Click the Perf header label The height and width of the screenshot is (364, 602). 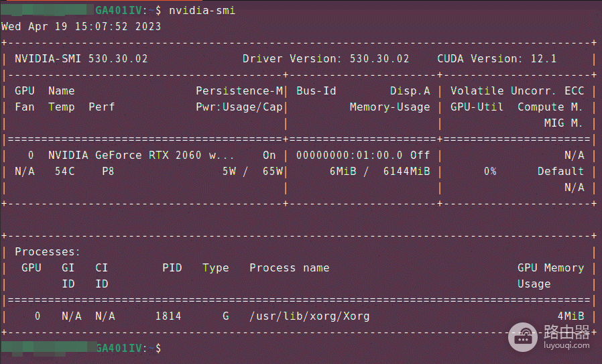[x=102, y=107]
